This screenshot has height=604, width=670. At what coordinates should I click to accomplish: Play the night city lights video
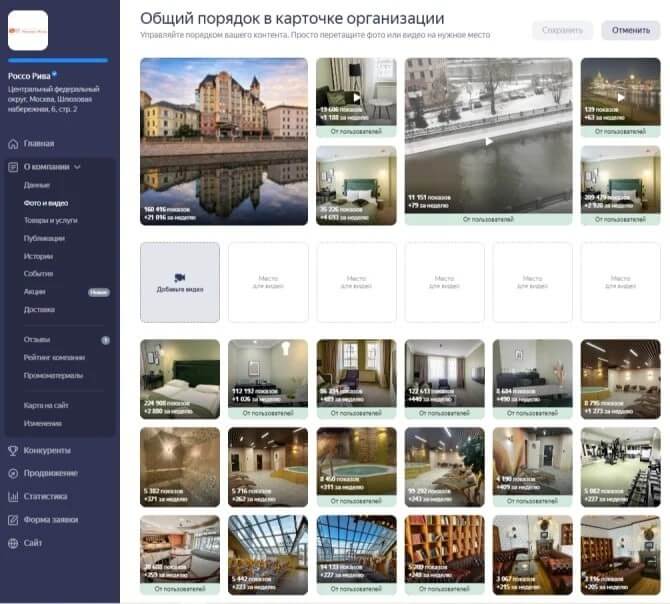pyautogui.click(x=621, y=98)
